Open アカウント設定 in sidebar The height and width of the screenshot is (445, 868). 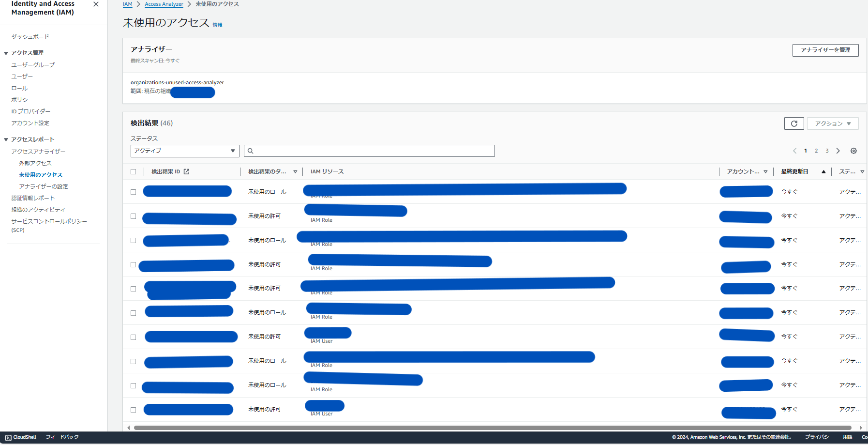(30, 123)
